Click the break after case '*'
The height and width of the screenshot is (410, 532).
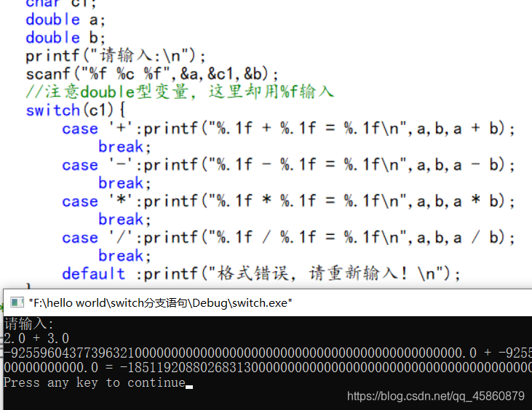124,220
